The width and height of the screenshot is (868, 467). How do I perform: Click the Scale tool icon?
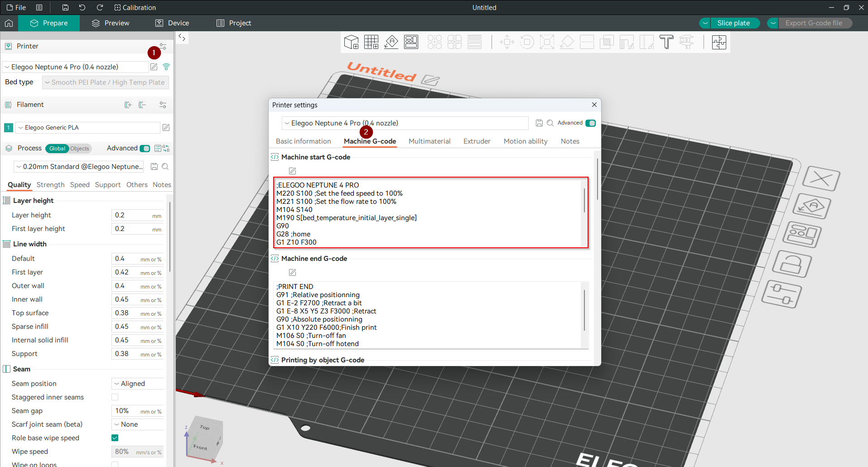pos(547,42)
